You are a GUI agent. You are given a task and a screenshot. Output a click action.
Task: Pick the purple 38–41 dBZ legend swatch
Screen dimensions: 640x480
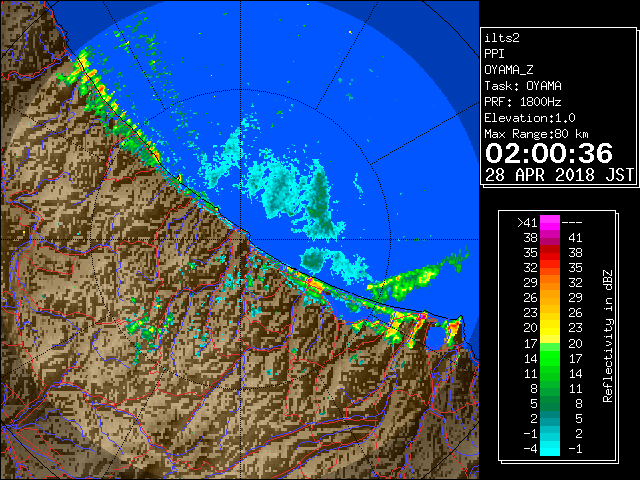[x=550, y=238]
